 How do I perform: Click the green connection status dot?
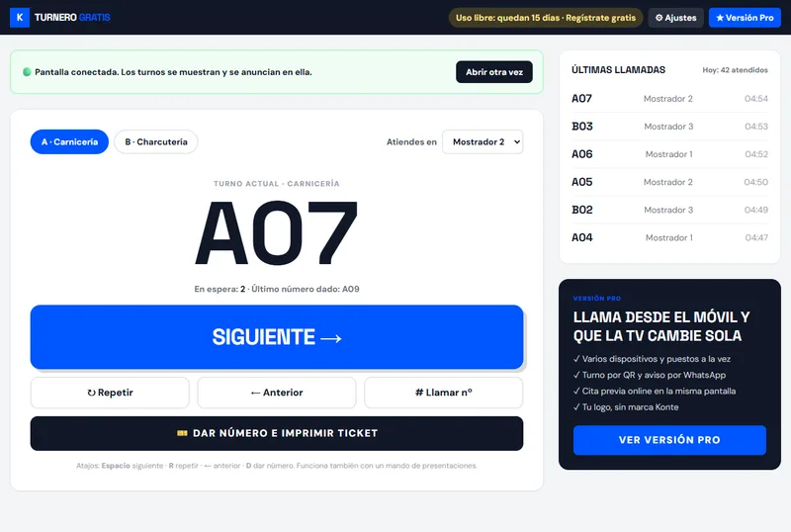(x=28, y=72)
